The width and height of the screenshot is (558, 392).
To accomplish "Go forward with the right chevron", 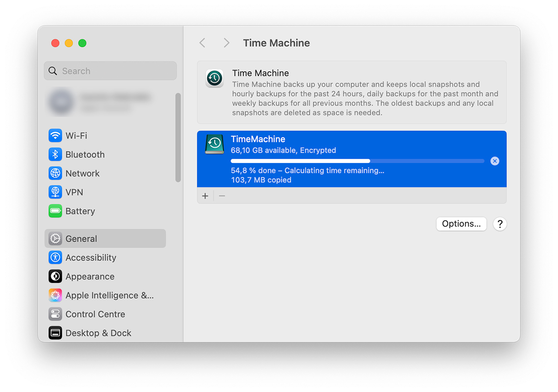I will (226, 43).
